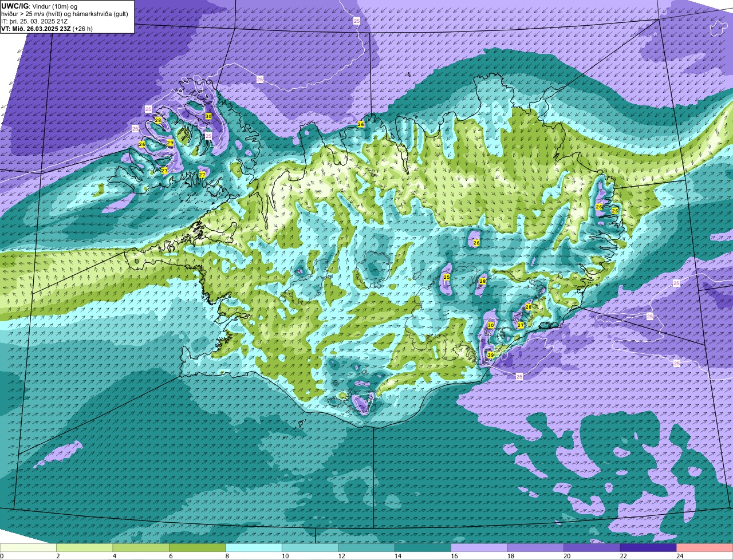Screen dimensions: 733x560
Task: Click the medium teal 12–14 m/s legend swatch
Action: pyautogui.click(x=366, y=547)
